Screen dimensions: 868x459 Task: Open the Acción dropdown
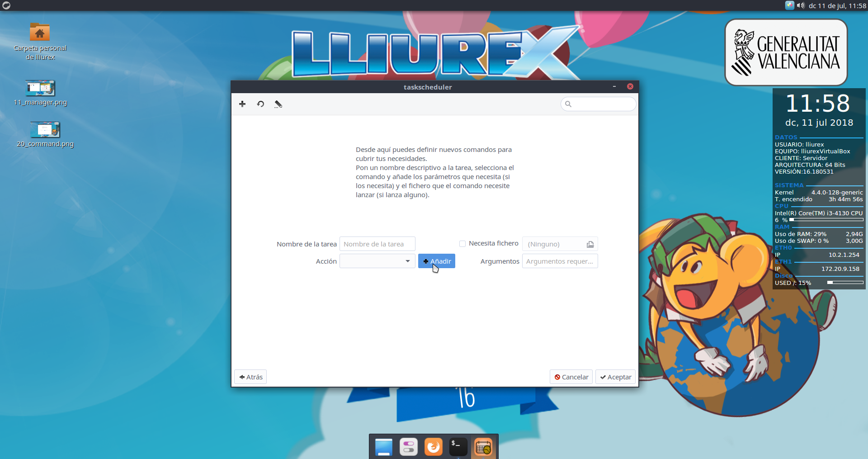[x=377, y=261]
